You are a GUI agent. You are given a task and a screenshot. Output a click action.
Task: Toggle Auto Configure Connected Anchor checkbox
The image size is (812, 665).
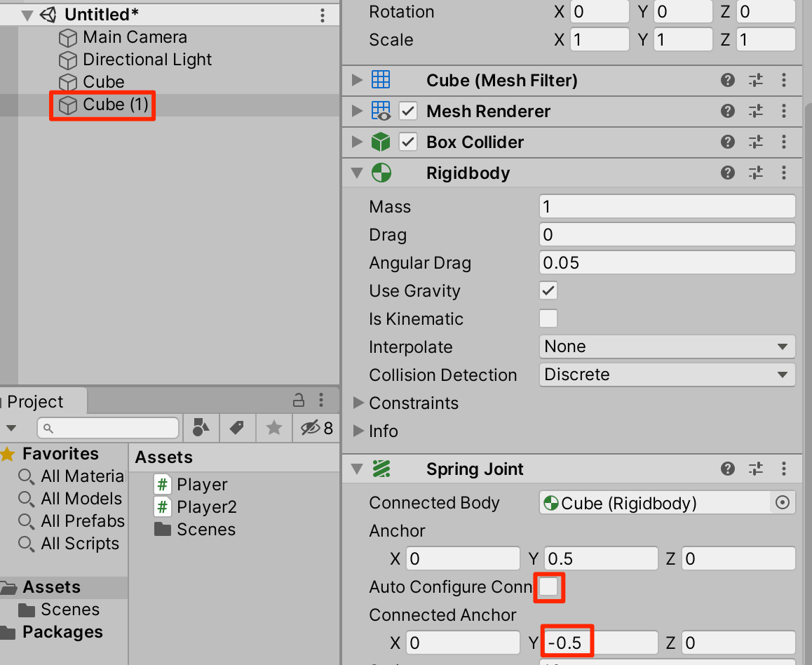(548, 587)
